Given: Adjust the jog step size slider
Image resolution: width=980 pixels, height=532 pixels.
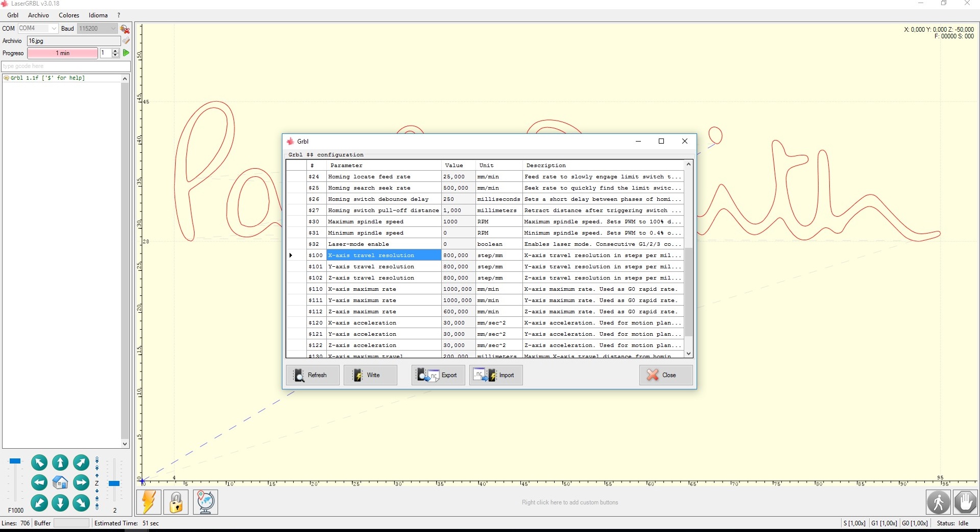Looking at the screenshot, I should [114, 483].
